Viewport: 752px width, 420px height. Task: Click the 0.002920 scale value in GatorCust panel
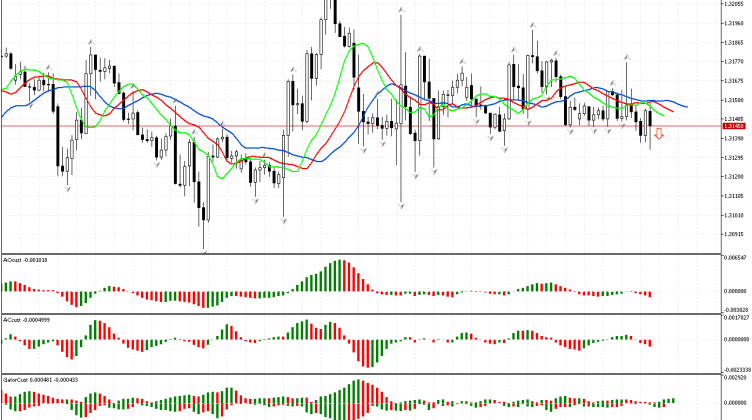pos(735,378)
